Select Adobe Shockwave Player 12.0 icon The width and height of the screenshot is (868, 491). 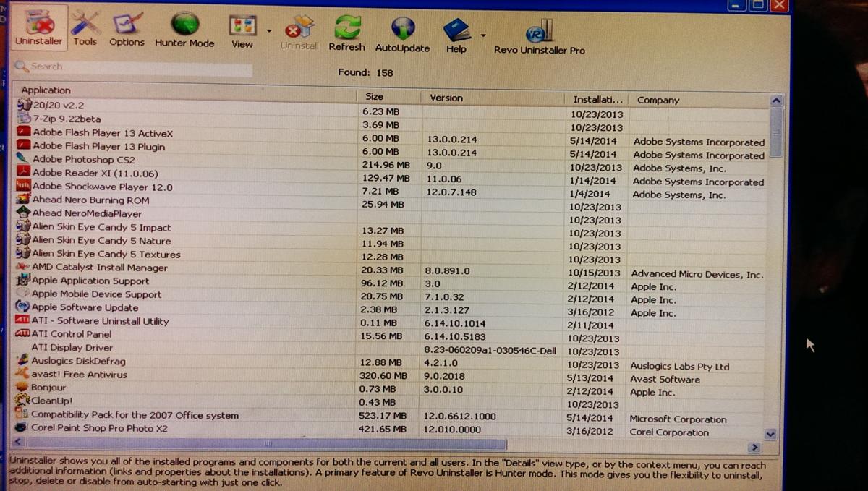22,187
